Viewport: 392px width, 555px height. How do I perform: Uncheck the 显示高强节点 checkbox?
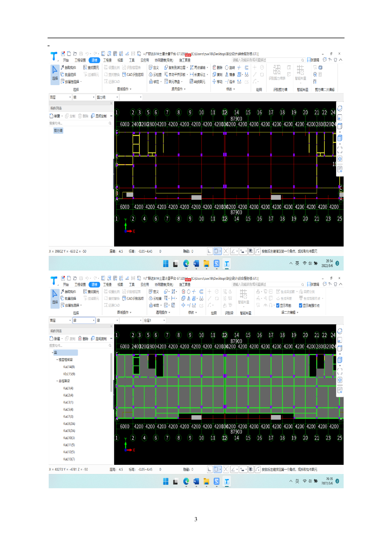(301, 306)
